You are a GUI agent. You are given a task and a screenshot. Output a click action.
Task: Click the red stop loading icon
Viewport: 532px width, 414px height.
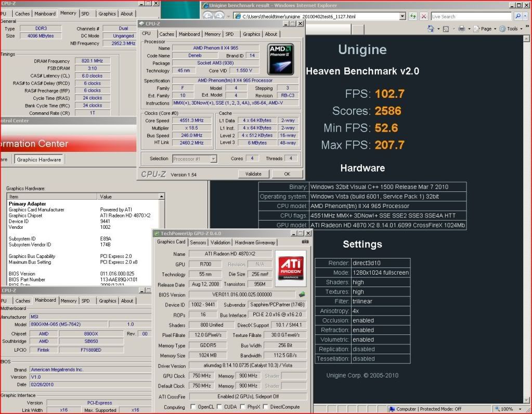point(424,17)
